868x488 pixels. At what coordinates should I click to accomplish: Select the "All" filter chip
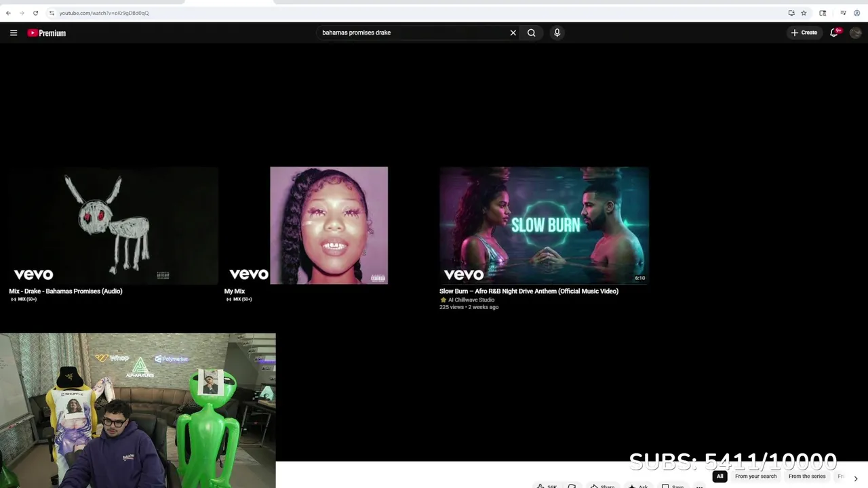pos(720,476)
